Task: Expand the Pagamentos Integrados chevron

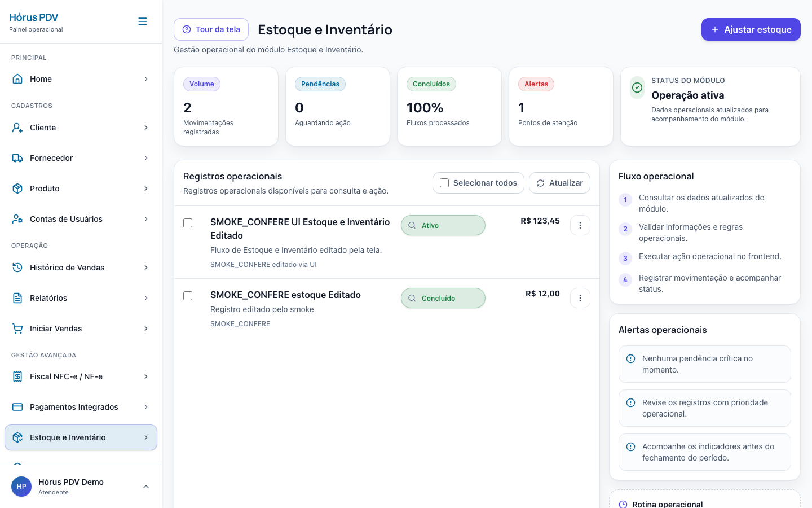Action: (x=146, y=407)
